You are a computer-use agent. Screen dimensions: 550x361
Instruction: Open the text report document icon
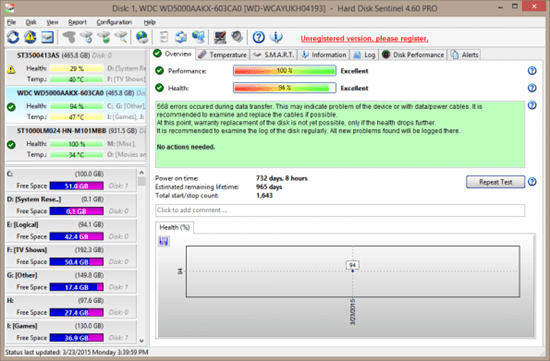[164, 37]
